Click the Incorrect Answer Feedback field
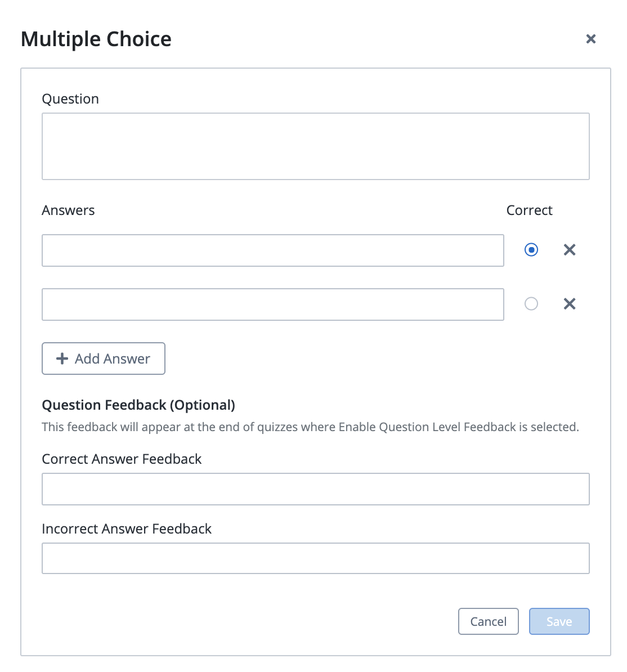 315,558
